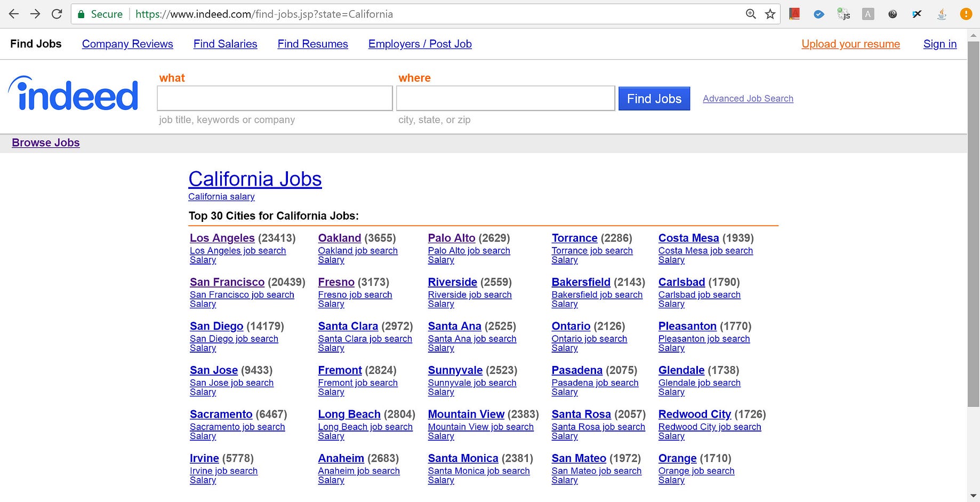Open Costa Mesa city jobs link
Image resolution: width=980 pixels, height=502 pixels.
pyautogui.click(x=689, y=238)
